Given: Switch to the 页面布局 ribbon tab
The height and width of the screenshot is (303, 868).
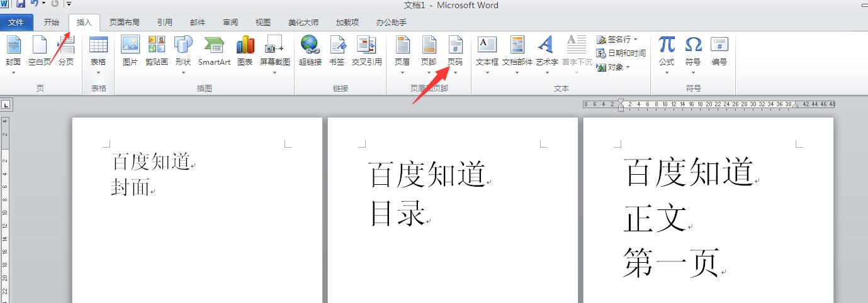Looking at the screenshot, I should point(125,23).
